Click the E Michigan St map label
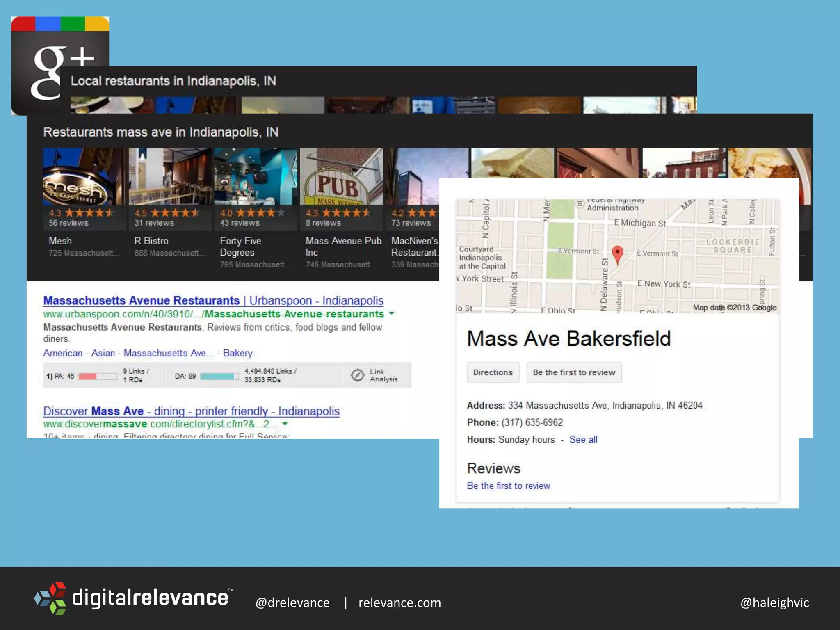The width and height of the screenshot is (840, 630). tap(640, 223)
